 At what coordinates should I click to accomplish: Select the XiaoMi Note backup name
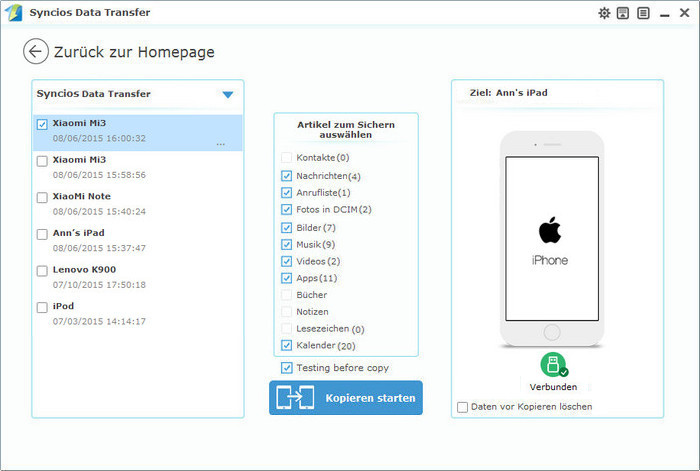pos(82,196)
